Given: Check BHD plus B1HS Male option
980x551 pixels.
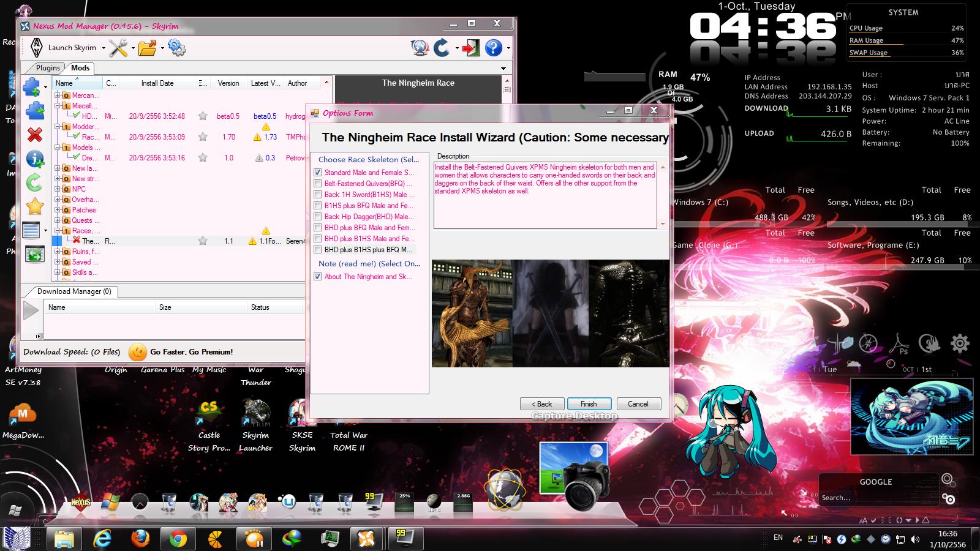Looking at the screenshot, I should click(x=317, y=239).
